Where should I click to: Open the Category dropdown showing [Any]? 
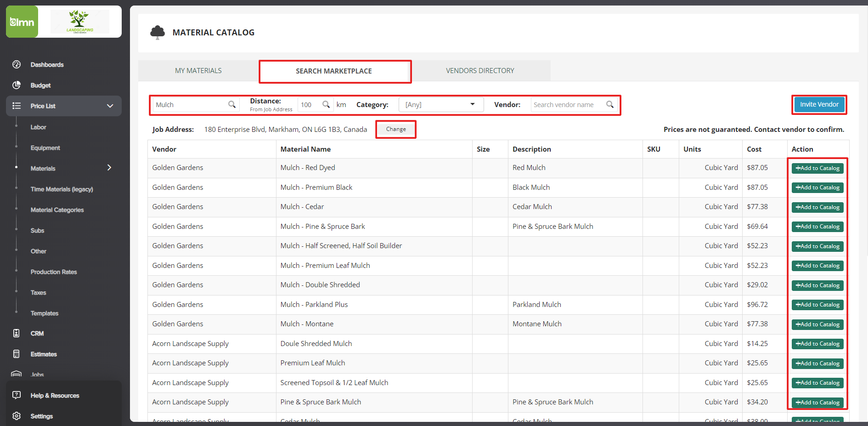tap(440, 105)
